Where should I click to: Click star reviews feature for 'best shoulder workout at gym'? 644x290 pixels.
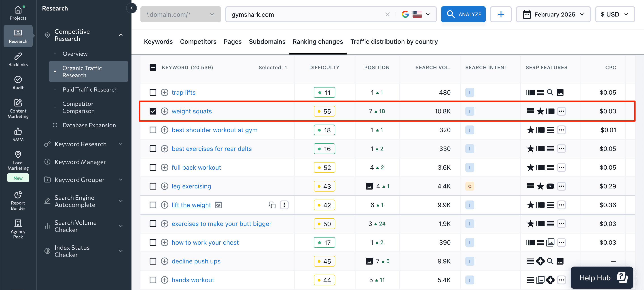point(530,130)
